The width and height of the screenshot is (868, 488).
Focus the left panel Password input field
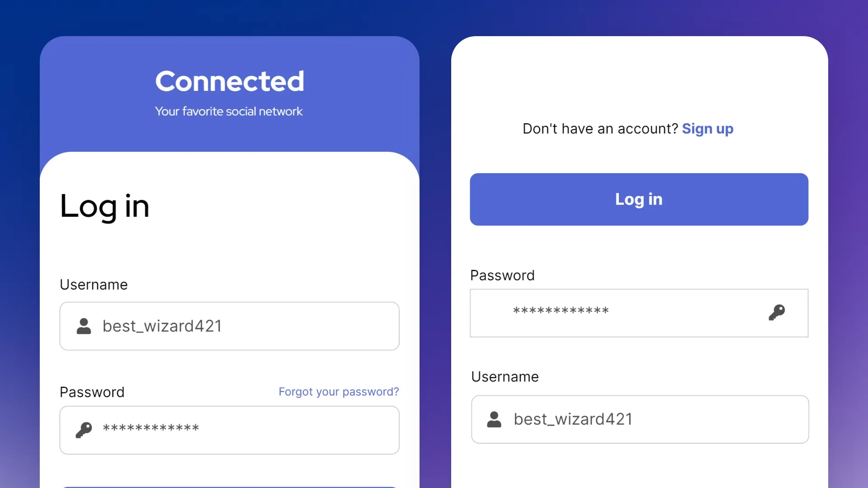point(229,430)
